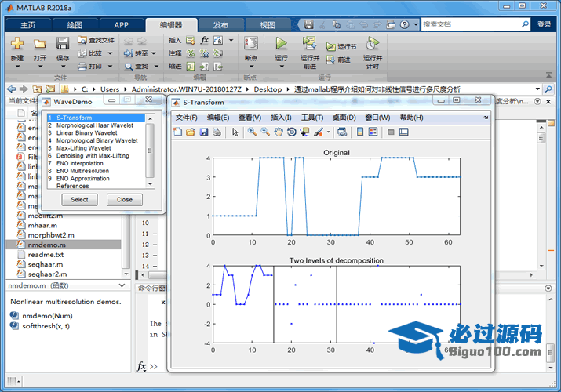Viewport: 561px width, 392px height.
Task: Click the Print (打印) icon in ribbon
Action: coord(82,67)
